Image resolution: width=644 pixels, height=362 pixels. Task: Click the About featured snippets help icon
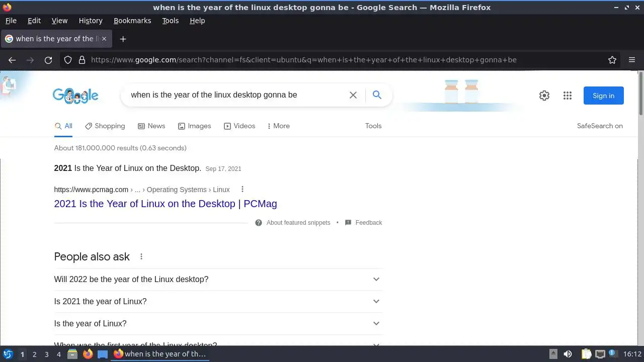(259, 223)
